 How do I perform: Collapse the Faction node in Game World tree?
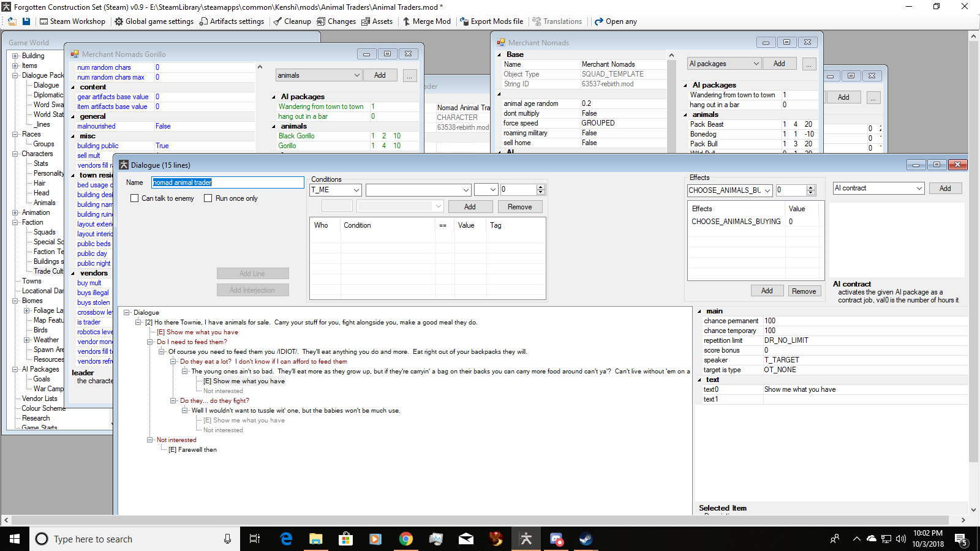coord(15,222)
